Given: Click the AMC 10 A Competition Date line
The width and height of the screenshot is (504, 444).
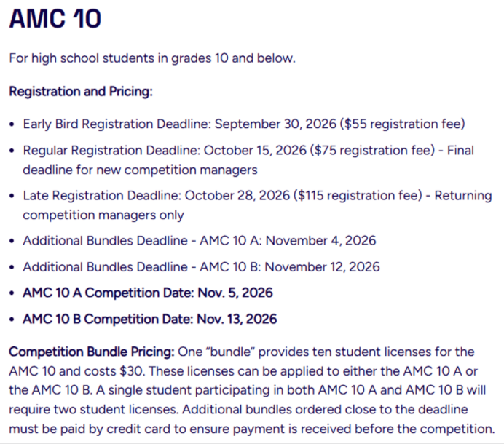Looking at the screenshot, I should (x=148, y=293).
